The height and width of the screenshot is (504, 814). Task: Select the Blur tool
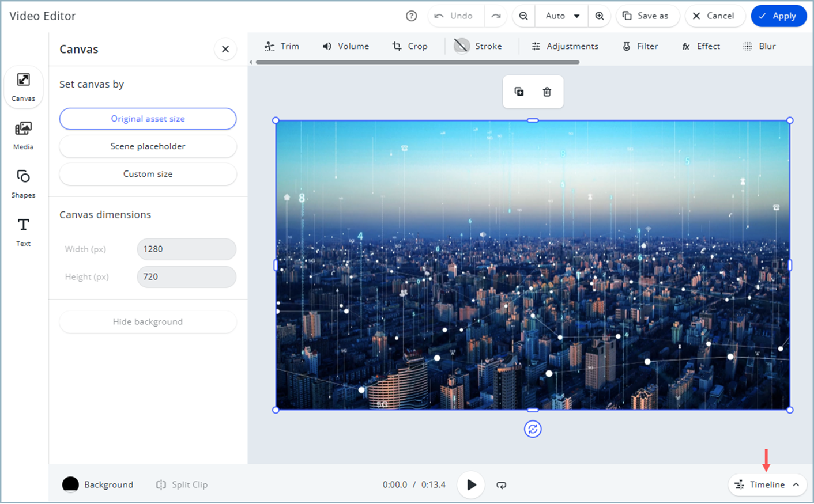click(759, 46)
